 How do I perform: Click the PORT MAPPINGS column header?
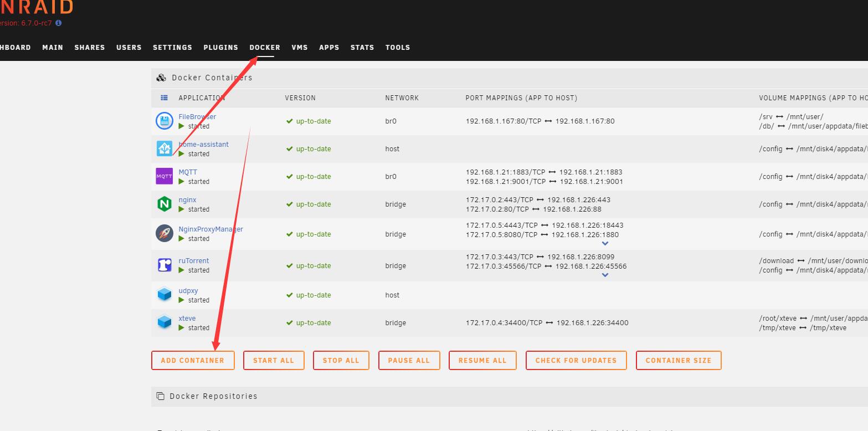(521, 98)
